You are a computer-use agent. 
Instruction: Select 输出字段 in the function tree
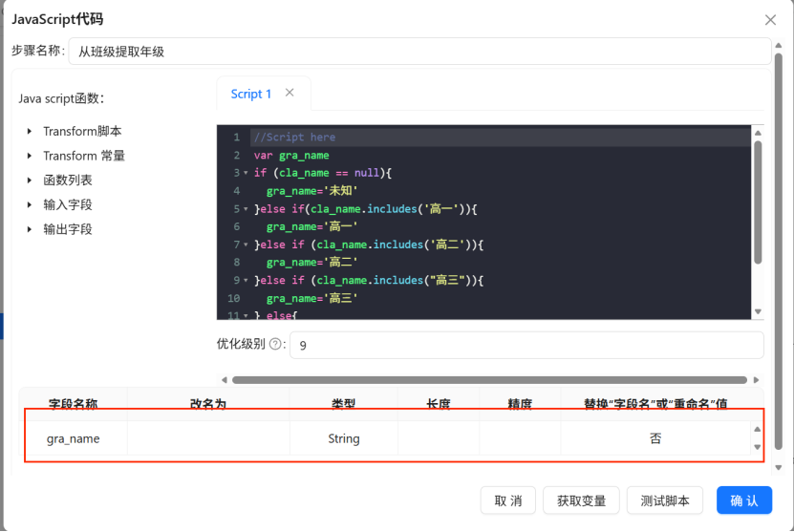(x=67, y=229)
